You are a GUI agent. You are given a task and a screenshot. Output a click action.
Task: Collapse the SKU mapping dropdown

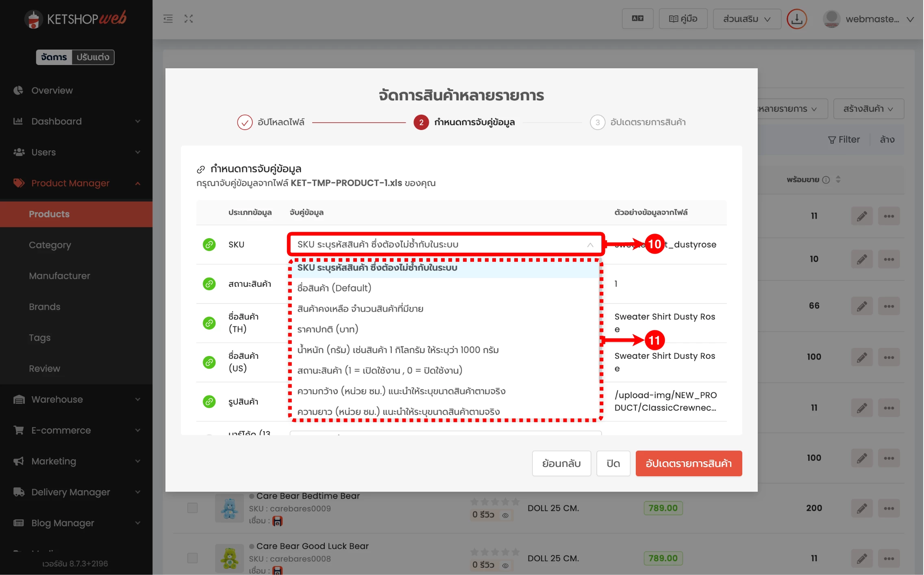tap(590, 245)
